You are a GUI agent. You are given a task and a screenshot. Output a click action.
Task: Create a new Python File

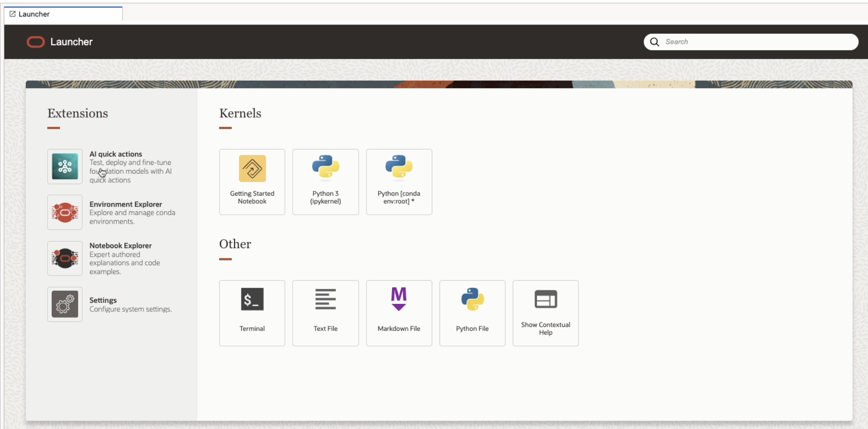[x=472, y=313]
